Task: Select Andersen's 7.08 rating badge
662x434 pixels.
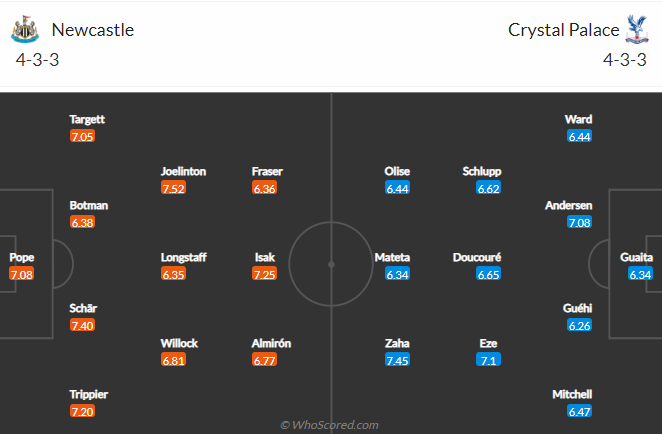Action: [579, 222]
